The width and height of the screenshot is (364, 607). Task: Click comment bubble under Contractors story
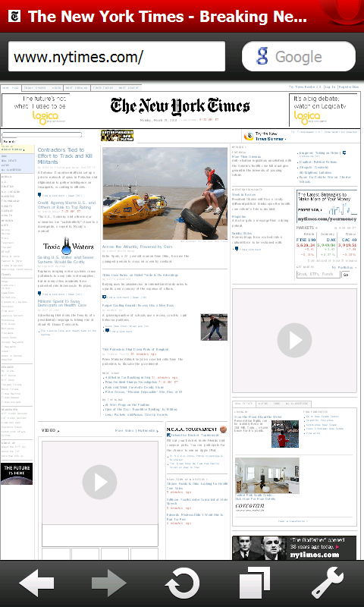coord(39,196)
